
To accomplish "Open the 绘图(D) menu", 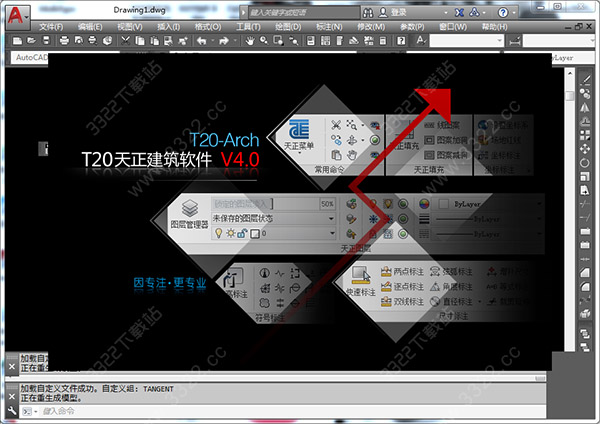I will 288,27.
